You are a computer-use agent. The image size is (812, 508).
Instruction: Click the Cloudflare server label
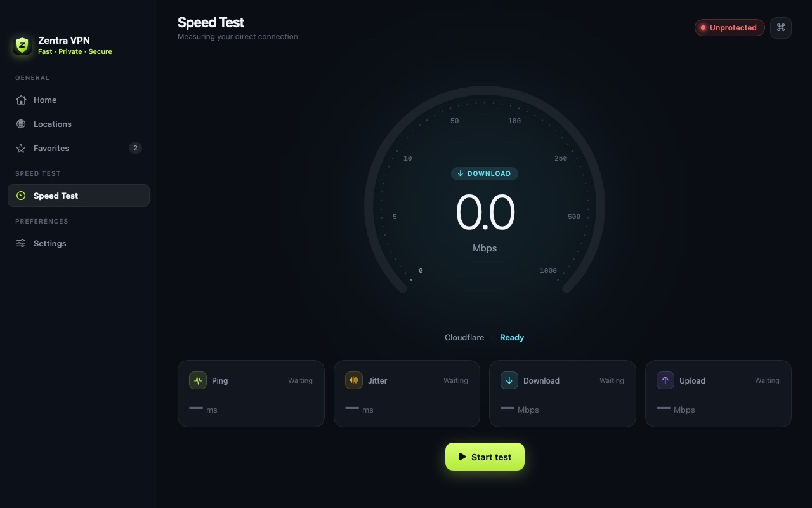click(464, 337)
